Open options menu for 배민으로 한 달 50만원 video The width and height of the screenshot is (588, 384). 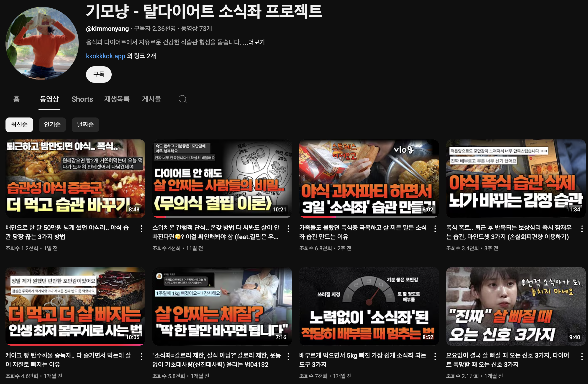click(x=141, y=229)
